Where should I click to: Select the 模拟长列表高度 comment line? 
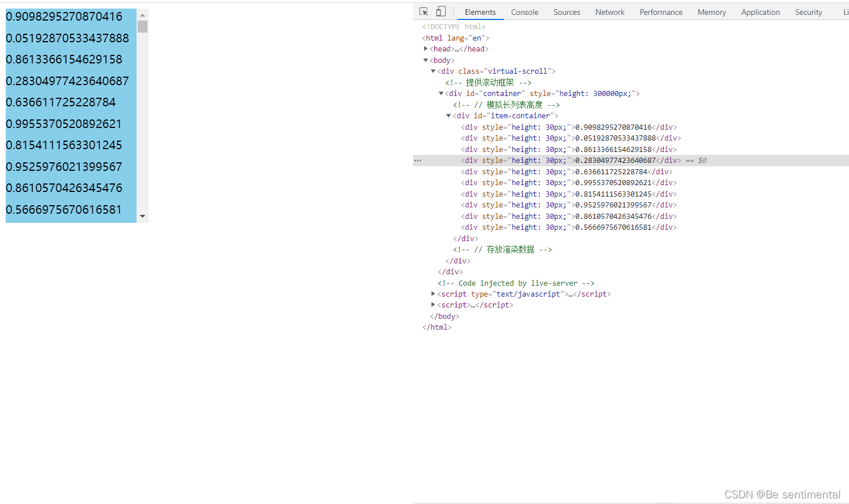[506, 105]
